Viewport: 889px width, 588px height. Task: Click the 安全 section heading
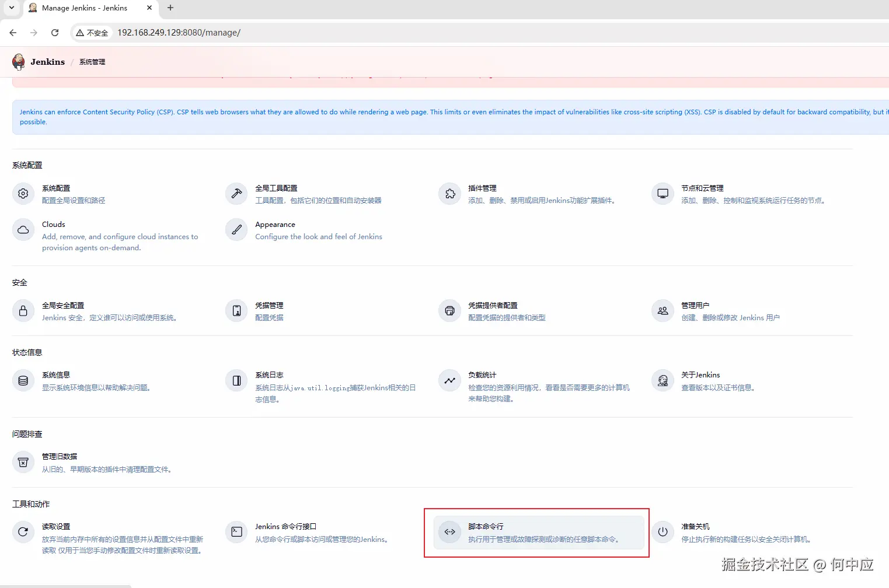20,283
